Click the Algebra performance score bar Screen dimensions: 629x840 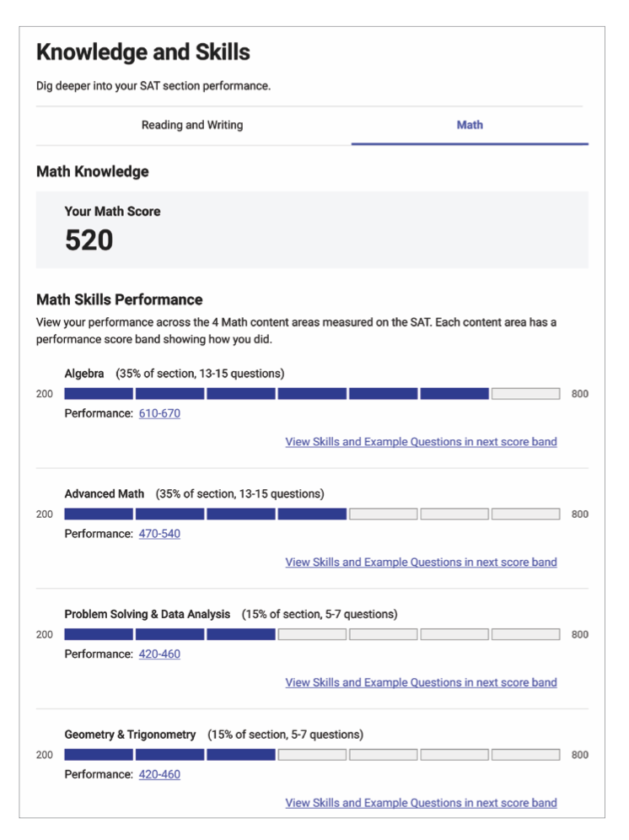point(312,394)
